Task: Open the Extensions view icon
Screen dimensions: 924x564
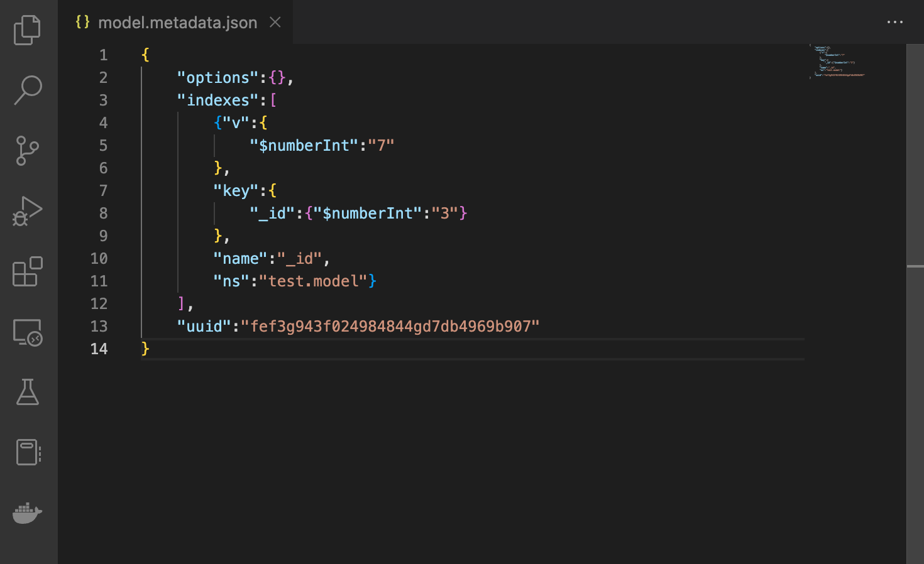Action: (28, 271)
